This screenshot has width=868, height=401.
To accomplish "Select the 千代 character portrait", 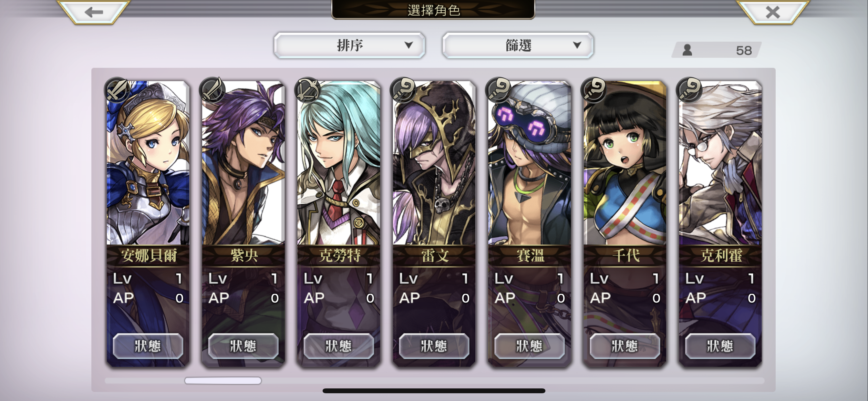I will (625, 163).
